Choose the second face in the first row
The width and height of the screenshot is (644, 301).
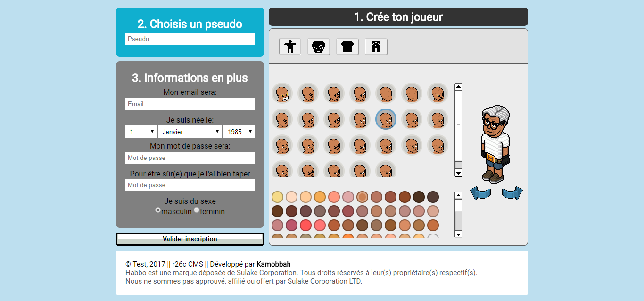point(308,93)
